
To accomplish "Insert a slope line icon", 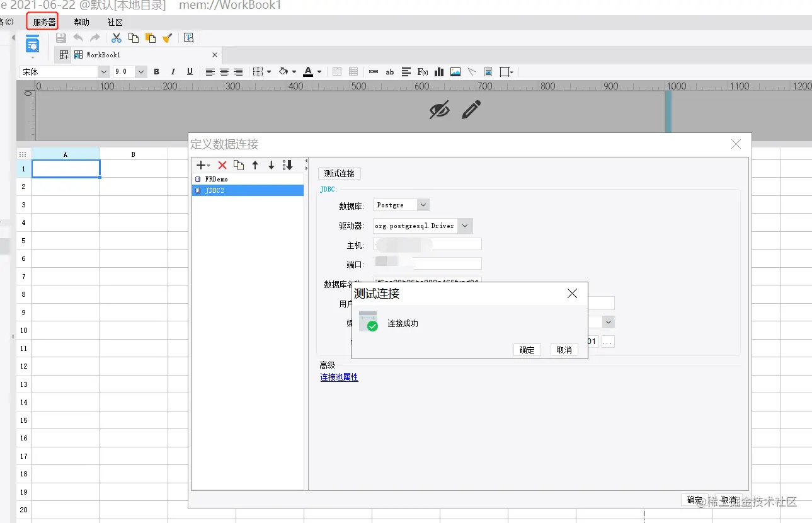I will point(472,72).
